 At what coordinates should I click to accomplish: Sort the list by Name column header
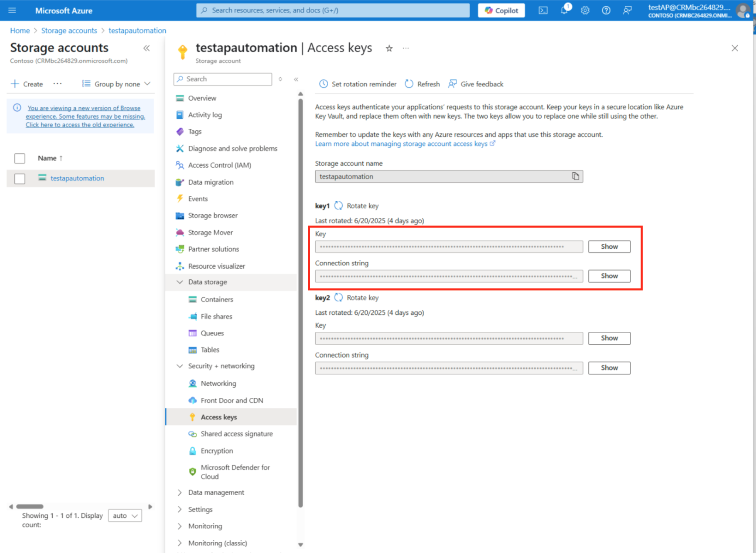coord(50,158)
